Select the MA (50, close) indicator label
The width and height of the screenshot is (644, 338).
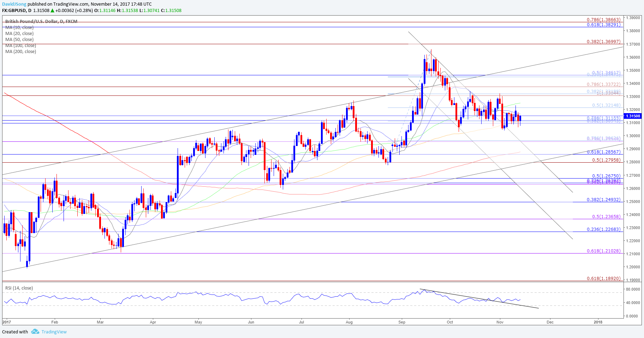pyautogui.click(x=19, y=39)
